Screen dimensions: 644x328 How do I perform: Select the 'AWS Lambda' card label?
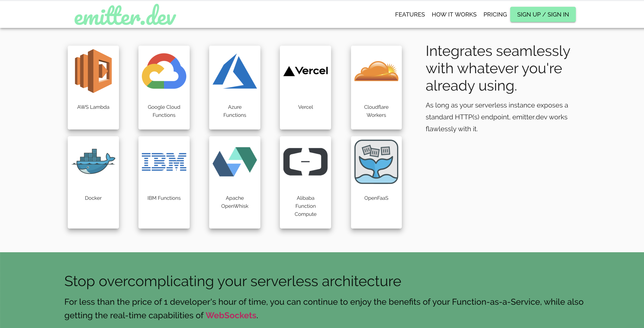click(x=93, y=107)
